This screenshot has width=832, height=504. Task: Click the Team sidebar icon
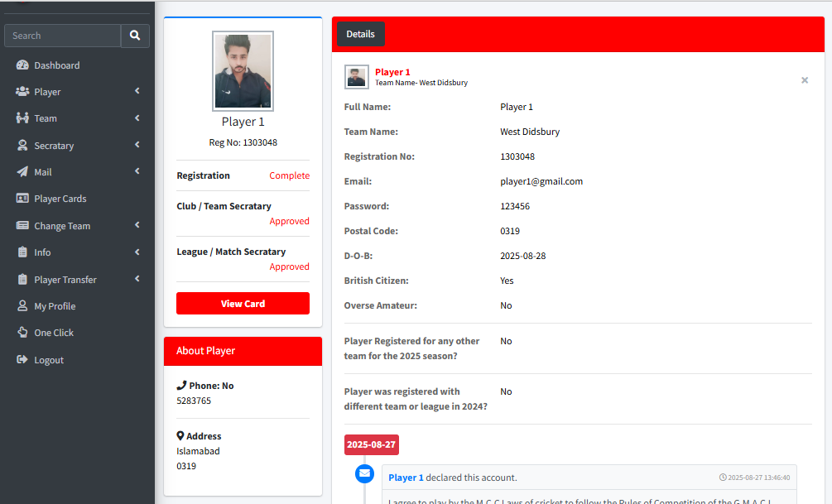(22, 118)
